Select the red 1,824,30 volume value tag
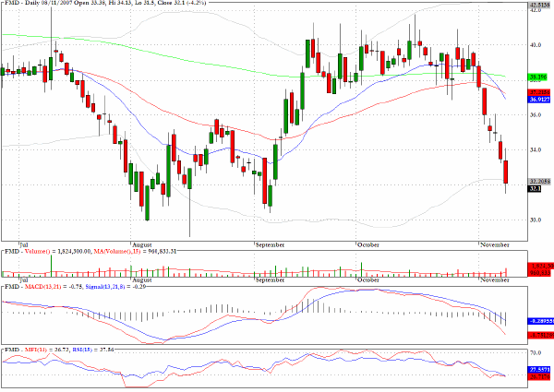The height and width of the screenshot is (392, 554). [540, 267]
